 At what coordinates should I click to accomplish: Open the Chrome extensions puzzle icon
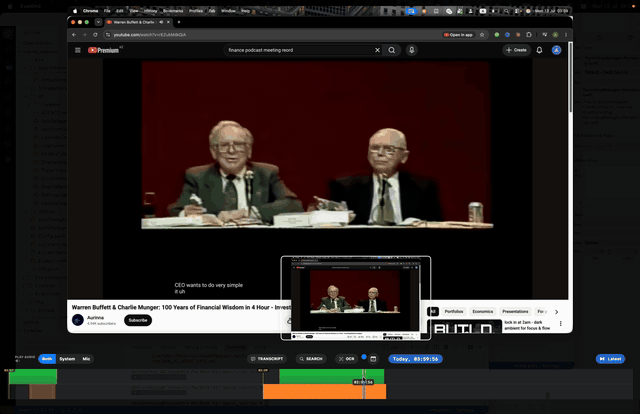529,35
